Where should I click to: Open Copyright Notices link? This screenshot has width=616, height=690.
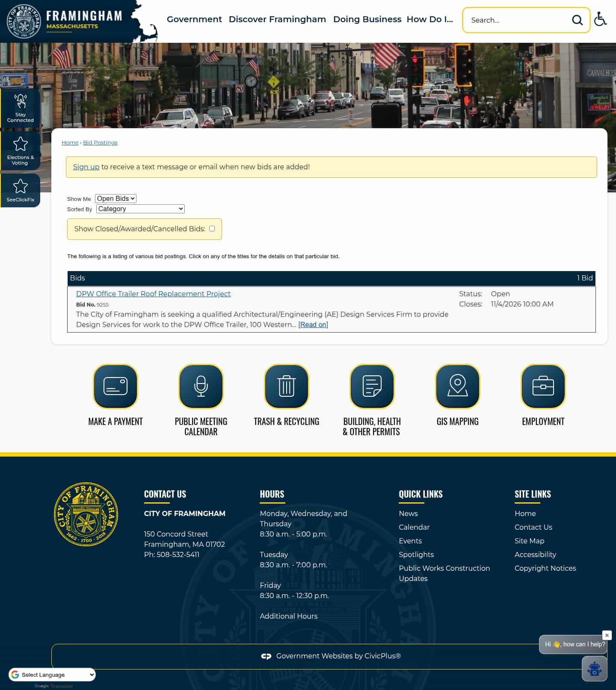tap(545, 568)
